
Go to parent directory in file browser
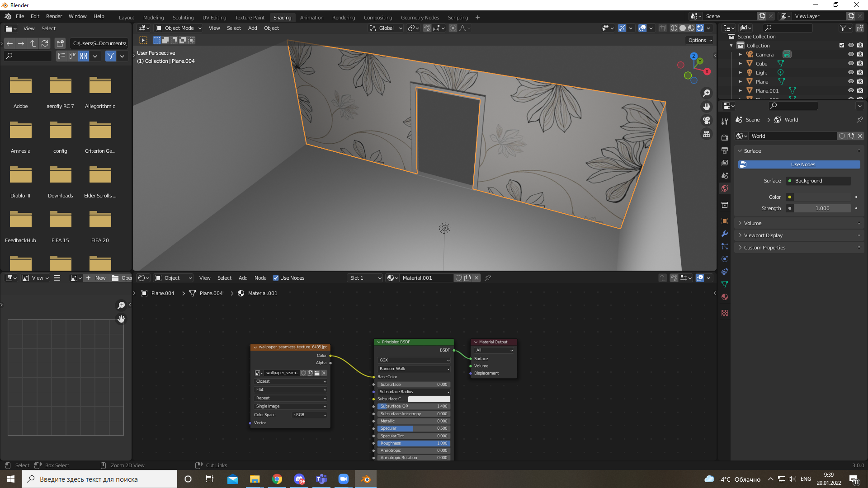point(33,43)
